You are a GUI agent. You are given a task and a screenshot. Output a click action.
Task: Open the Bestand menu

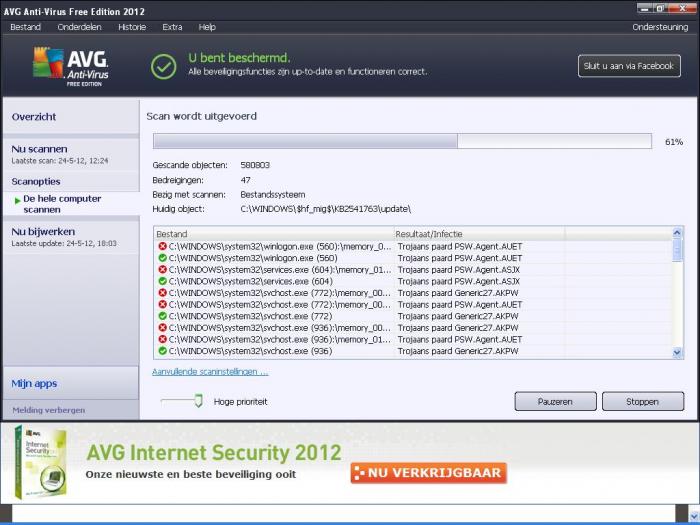point(25,27)
